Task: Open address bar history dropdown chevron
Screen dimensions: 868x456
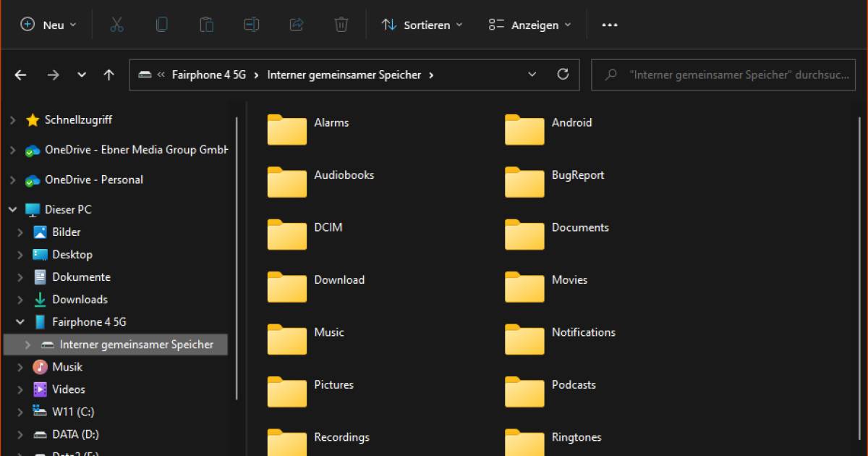Action: tap(532, 75)
